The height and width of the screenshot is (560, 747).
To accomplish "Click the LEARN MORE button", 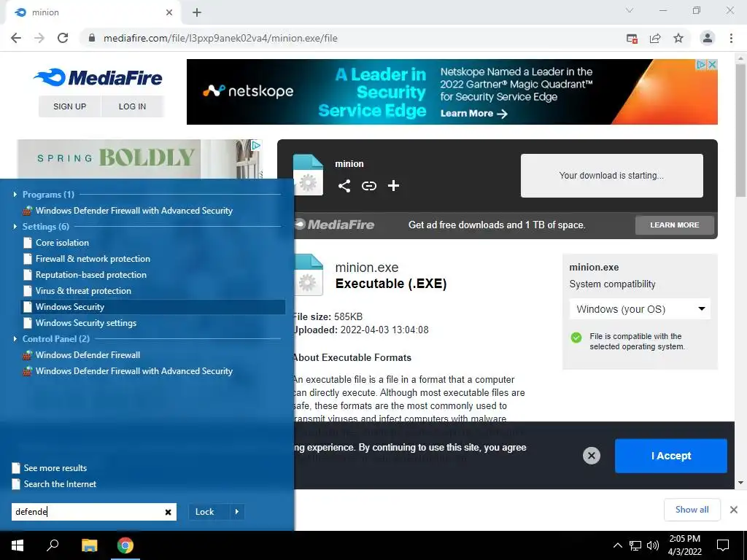I will coord(674,225).
